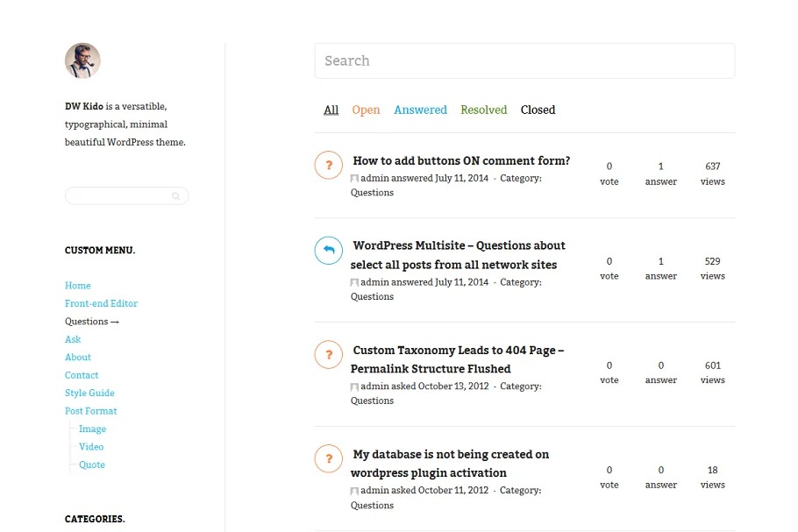Screen dimensions: 798x532
Task: Click question icon beside Custom Taxonomy question
Action: (328, 354)
